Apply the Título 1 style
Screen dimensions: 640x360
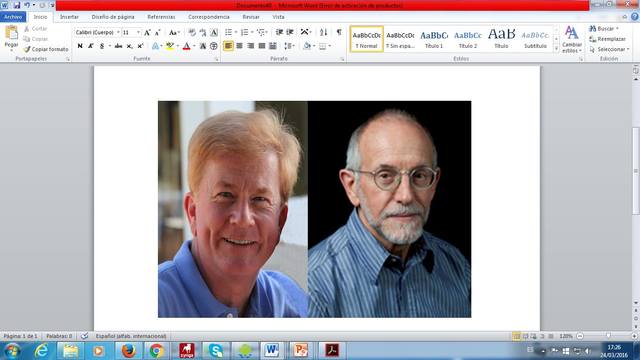tap(434, 39)
